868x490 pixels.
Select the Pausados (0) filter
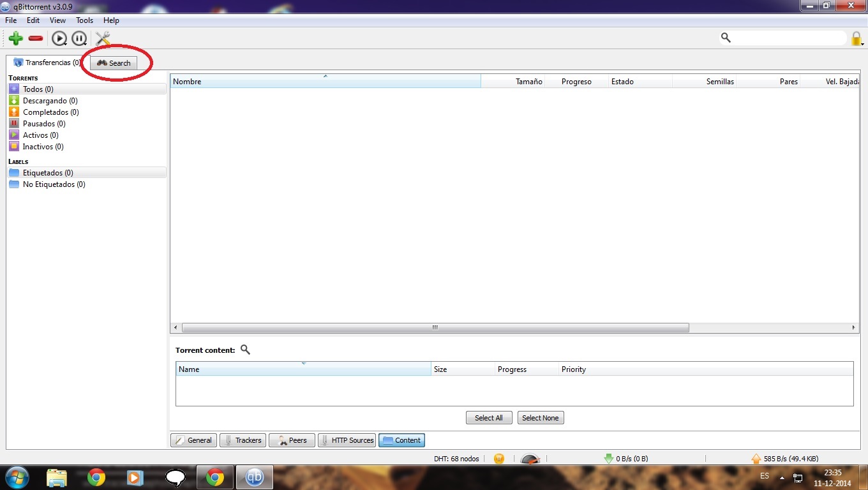point(87,124)
